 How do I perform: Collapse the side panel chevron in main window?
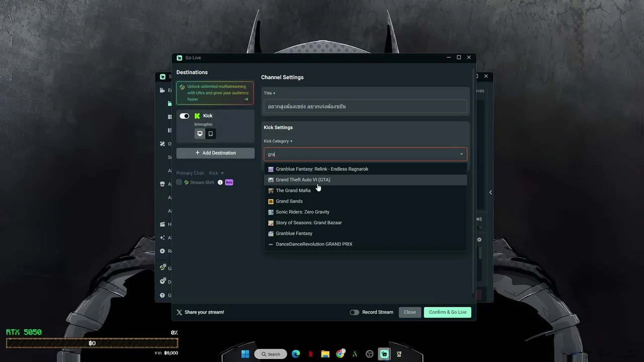[491, 192]
